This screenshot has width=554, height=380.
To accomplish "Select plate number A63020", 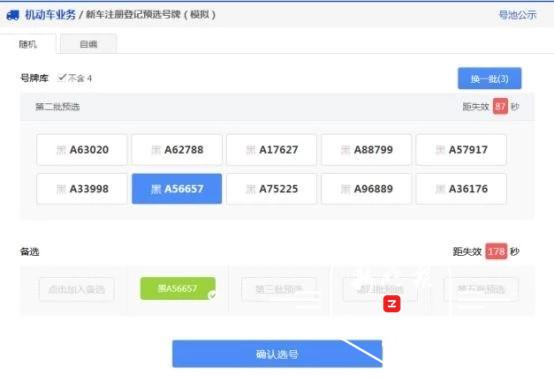I will coord(82,150).
